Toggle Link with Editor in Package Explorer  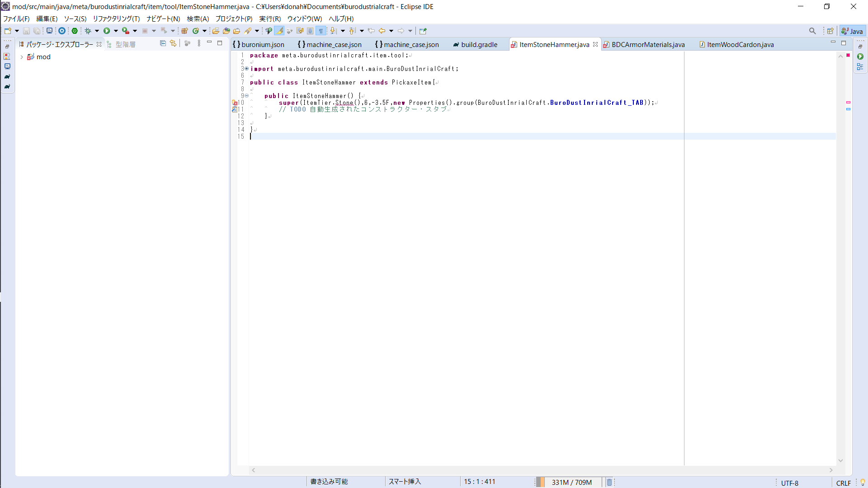[x=173, y=43]
